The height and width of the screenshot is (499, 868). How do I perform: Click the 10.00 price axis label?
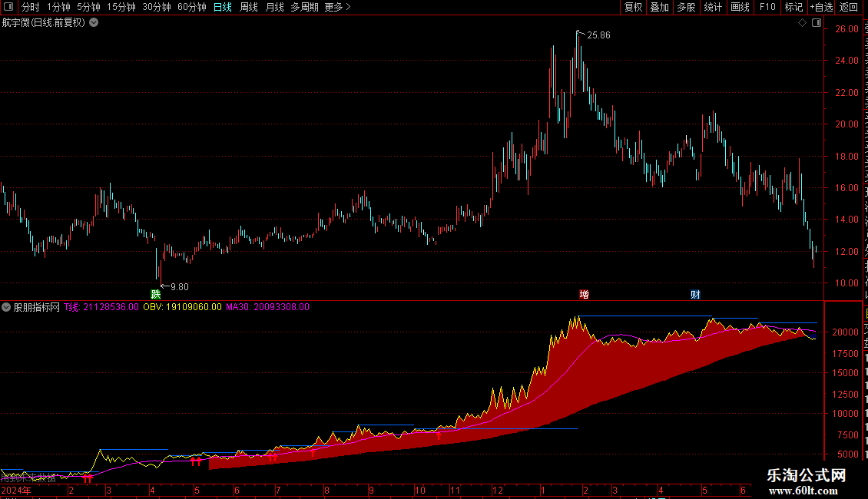pos(847,283)
